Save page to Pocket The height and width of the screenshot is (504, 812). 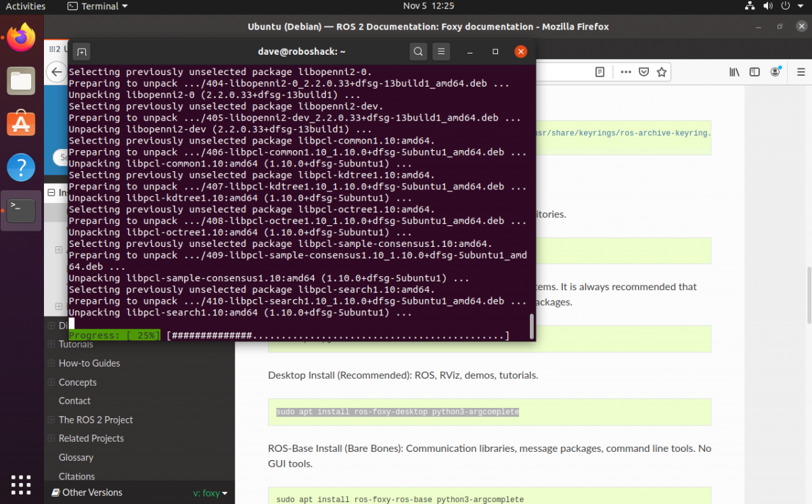pyautogui.click(x=644, y=72)
